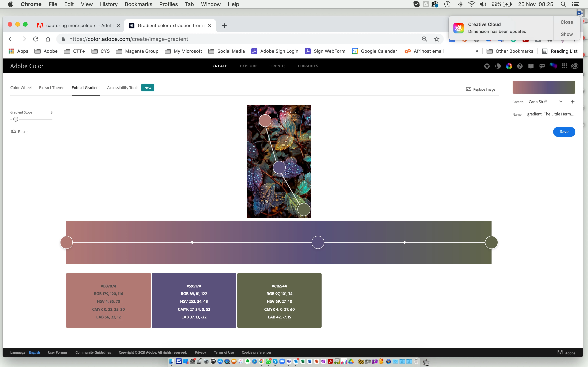
Task: Click the feedback exclamation bubble icon
Action: coord(531,66)
